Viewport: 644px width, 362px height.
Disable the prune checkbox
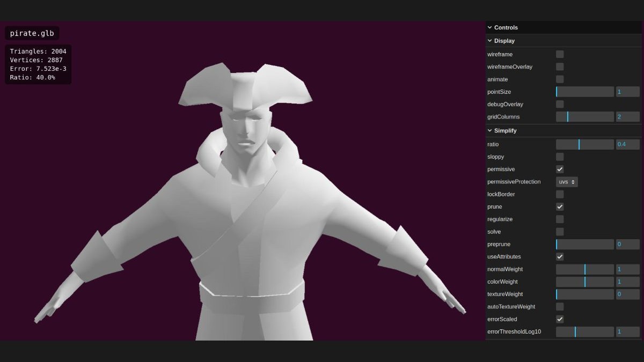coord(560,207)
